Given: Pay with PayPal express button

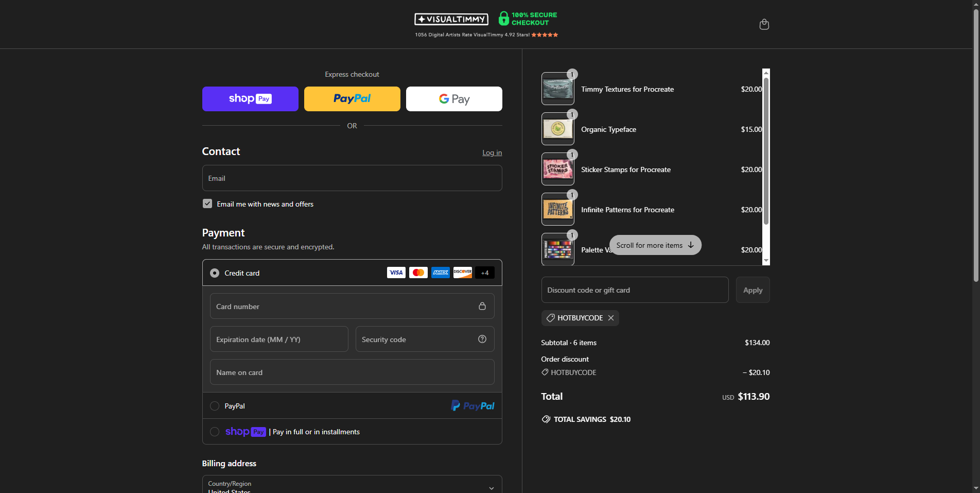Looking at the screenshot, I should click(352, 99).
